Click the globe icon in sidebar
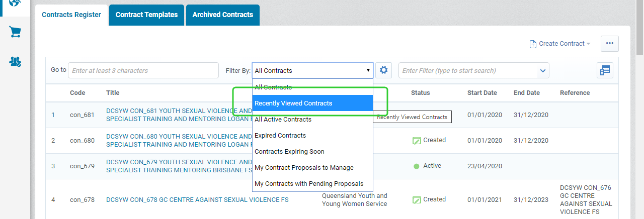The height and width of the screenshot is (219, 644). (x=15, y=3)
